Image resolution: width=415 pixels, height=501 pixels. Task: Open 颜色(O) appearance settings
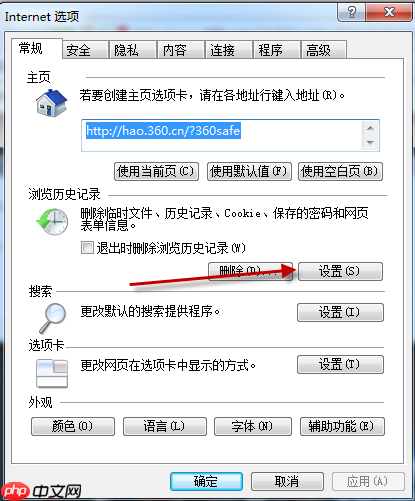(x=73, y=426)
